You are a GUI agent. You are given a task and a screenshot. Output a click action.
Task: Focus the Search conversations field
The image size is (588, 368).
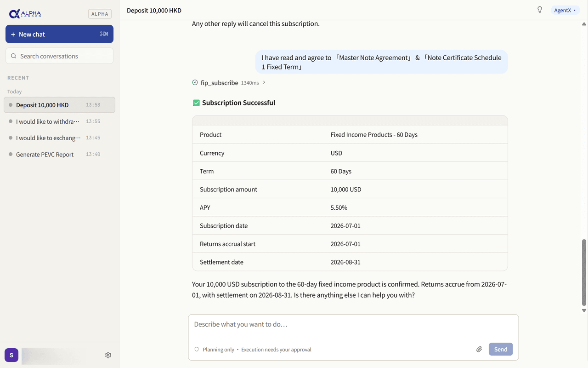point(59,56)
